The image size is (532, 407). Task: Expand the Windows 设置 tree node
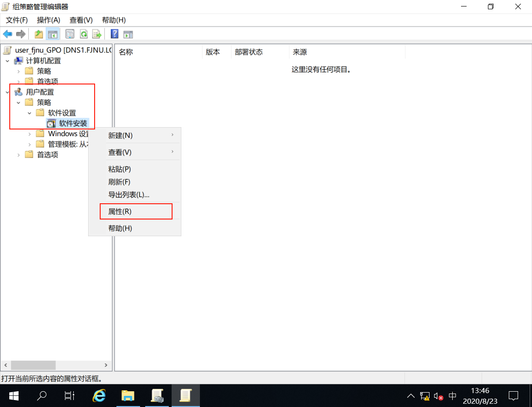coord(29,134)
